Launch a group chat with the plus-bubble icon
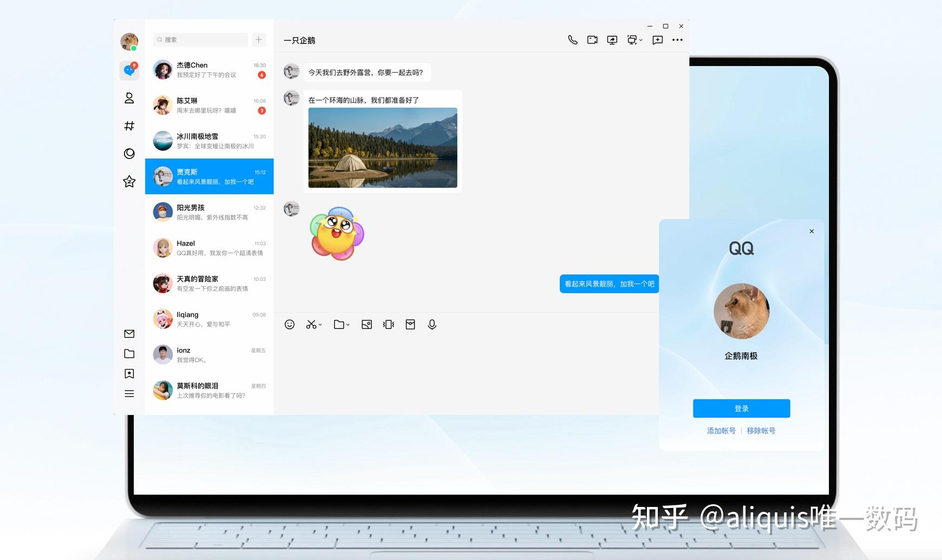942x560 pixels. tap(657, 40)
